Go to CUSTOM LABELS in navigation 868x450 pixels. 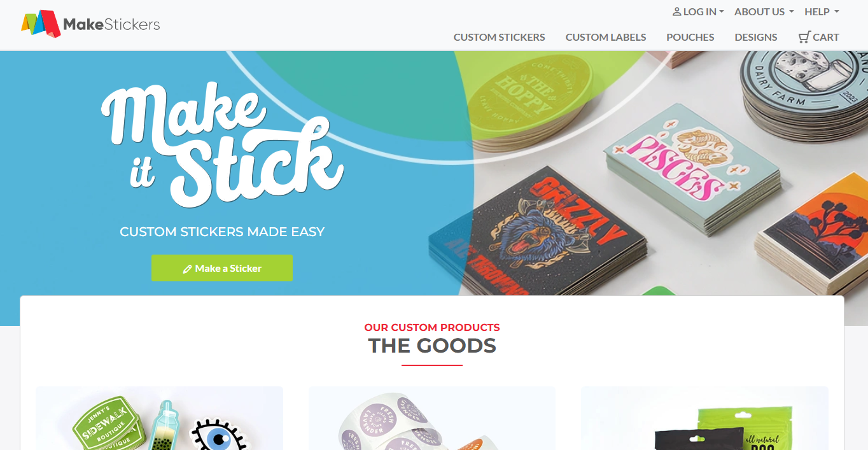pos(606,37)
